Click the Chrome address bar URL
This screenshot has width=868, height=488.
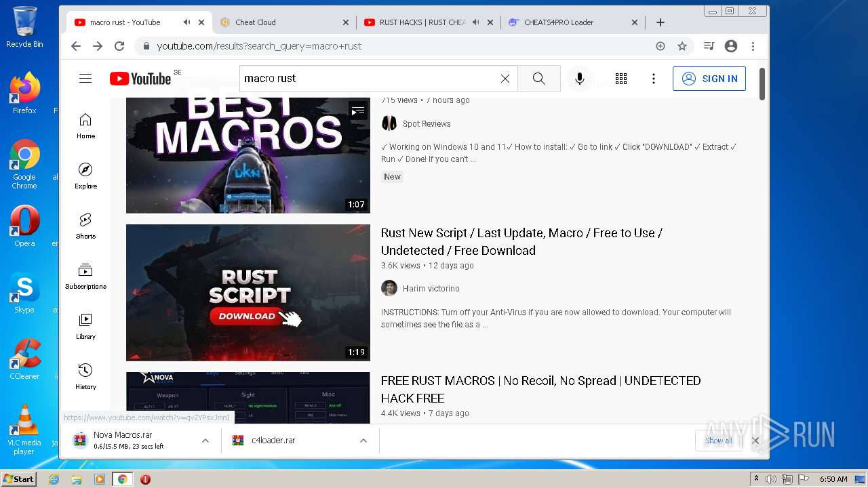(259, 46)
